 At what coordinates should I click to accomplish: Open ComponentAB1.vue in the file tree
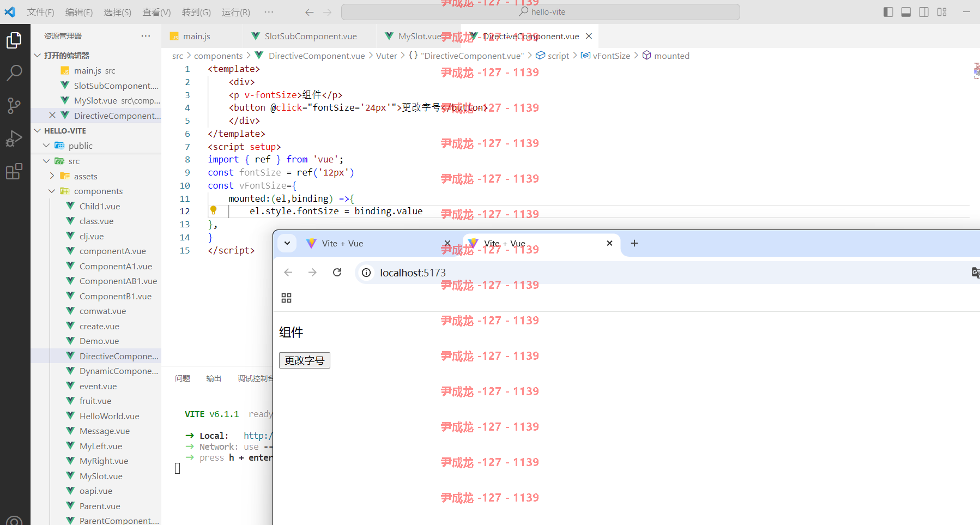point(118,281)
